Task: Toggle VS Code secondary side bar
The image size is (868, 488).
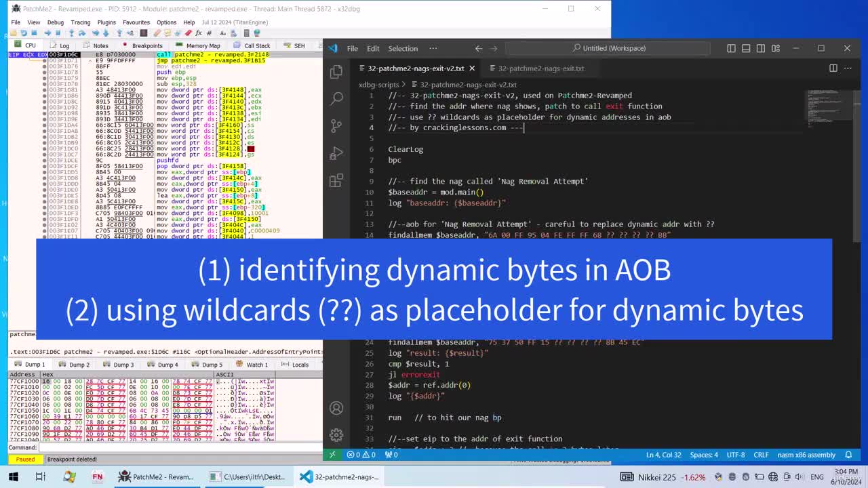Action: (761, 48)
